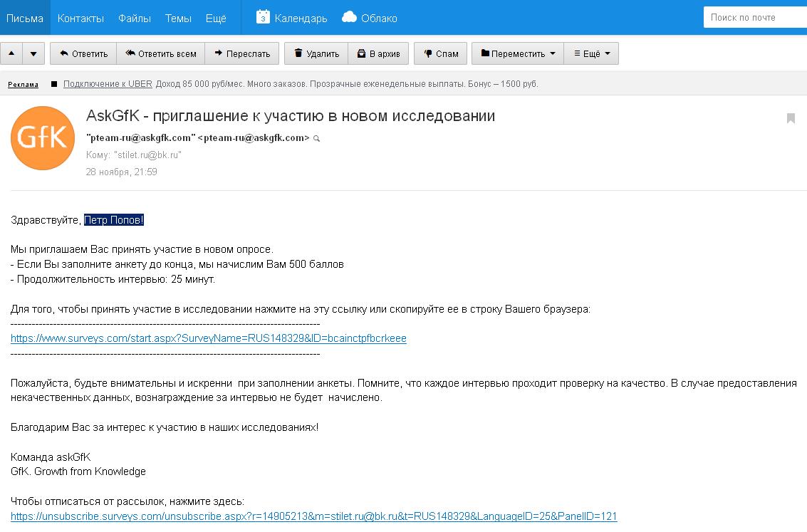Click Ответить всем reply-all button

[160, 53]
